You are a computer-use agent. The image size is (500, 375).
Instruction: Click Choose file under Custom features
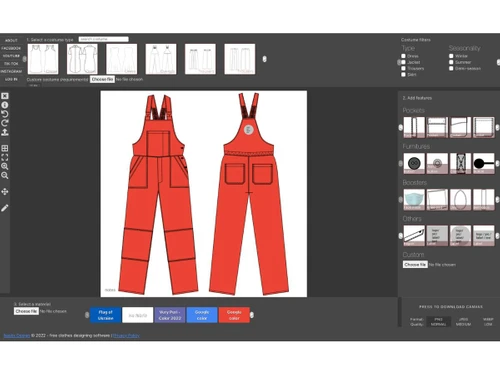point(415,264)
